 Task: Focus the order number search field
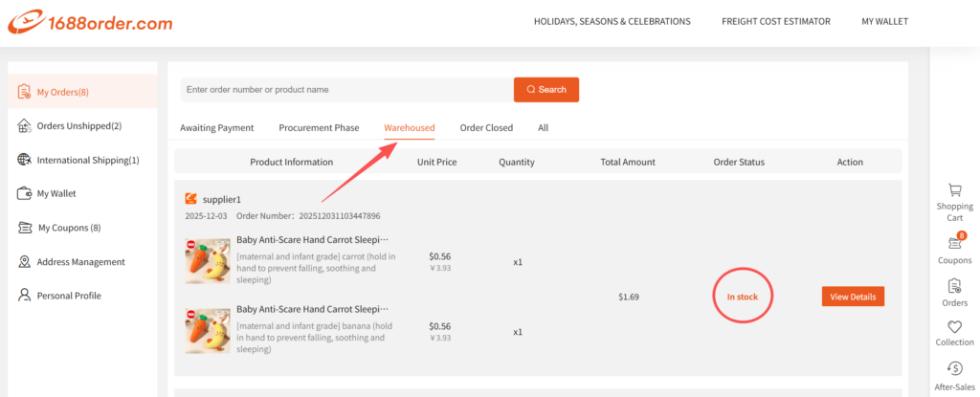click(x=346, y=90)
